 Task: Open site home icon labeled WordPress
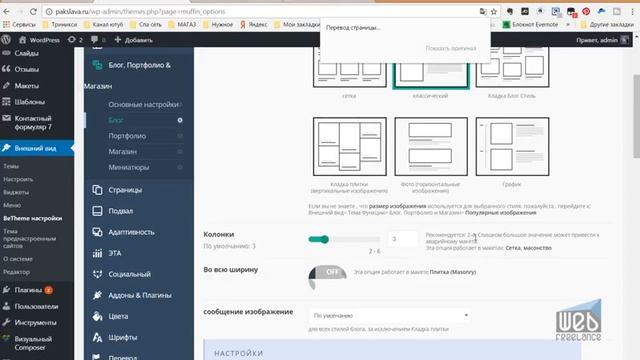39,40
